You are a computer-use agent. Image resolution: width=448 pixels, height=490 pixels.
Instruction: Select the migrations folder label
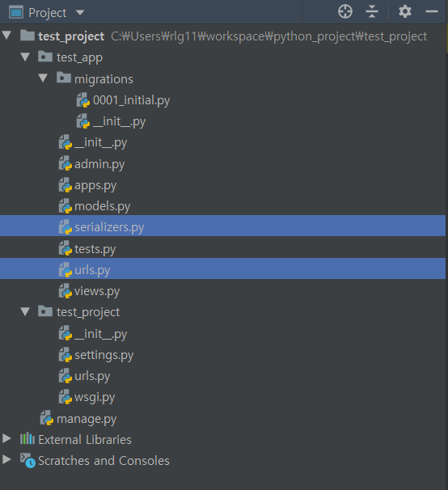[x=104, y=79]
